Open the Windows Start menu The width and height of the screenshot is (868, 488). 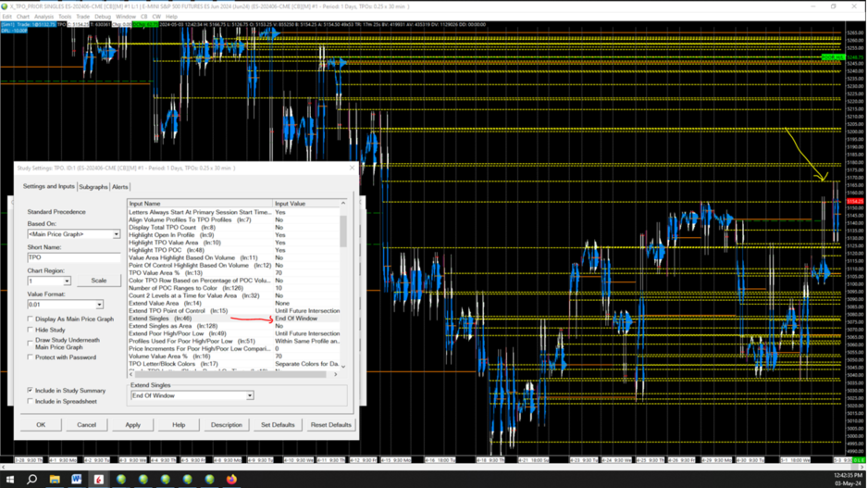pyautogui.click(x=9, y=479)
